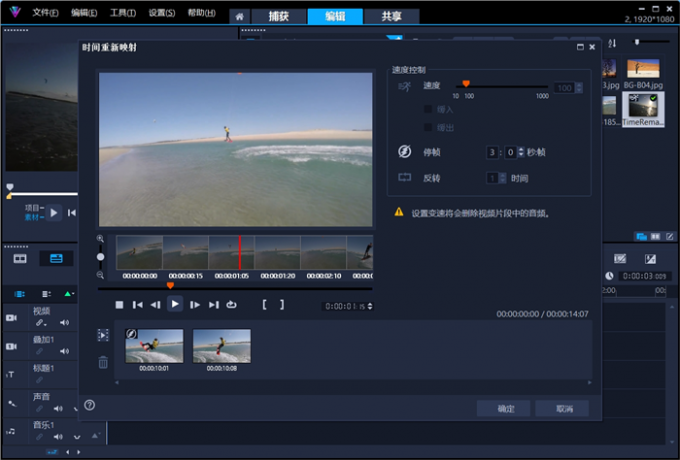Select the segment thumbnail 00:00:10:08
This screenshot has width=680, height=460.
[x=222, y=346]
